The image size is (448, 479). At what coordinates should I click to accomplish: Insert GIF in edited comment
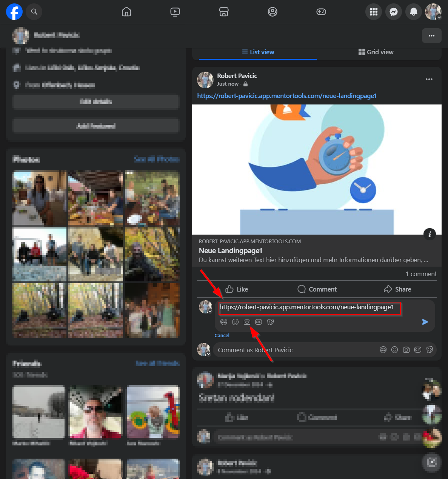[x=259, y=322]
